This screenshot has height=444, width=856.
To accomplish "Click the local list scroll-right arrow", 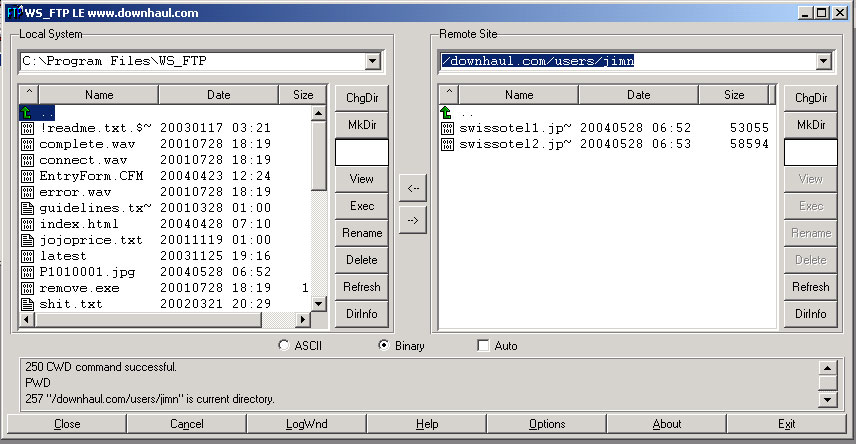I will 302,319.
